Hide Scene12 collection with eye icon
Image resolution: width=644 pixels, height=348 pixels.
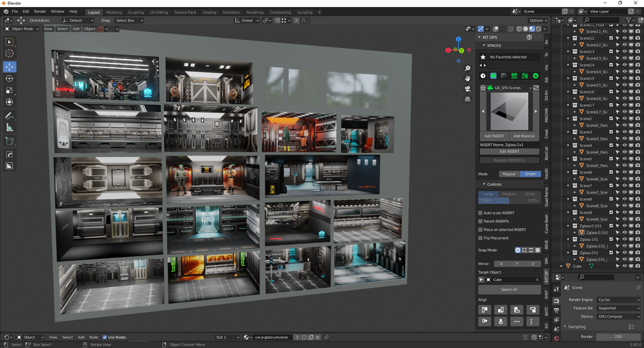point(624,38)
